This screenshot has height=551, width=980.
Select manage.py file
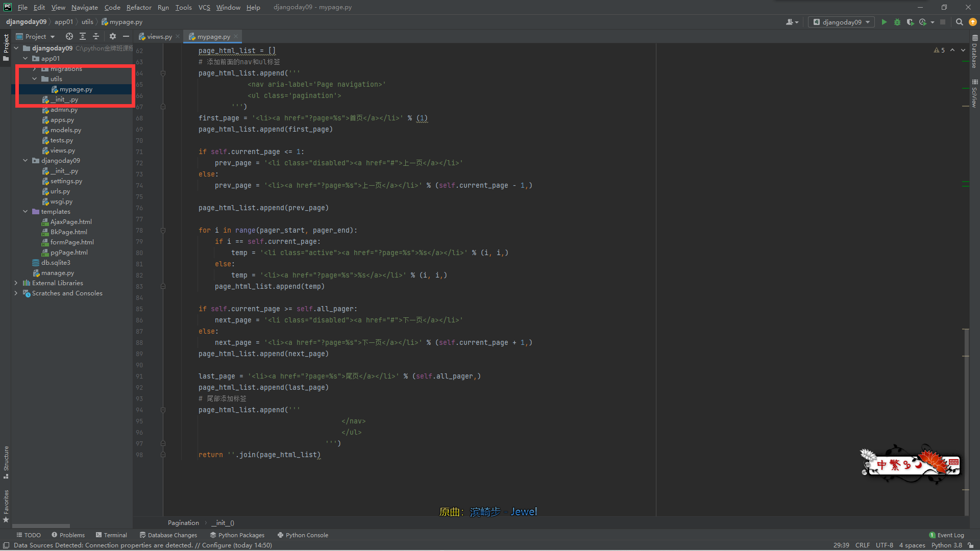(x=57, y=272)
